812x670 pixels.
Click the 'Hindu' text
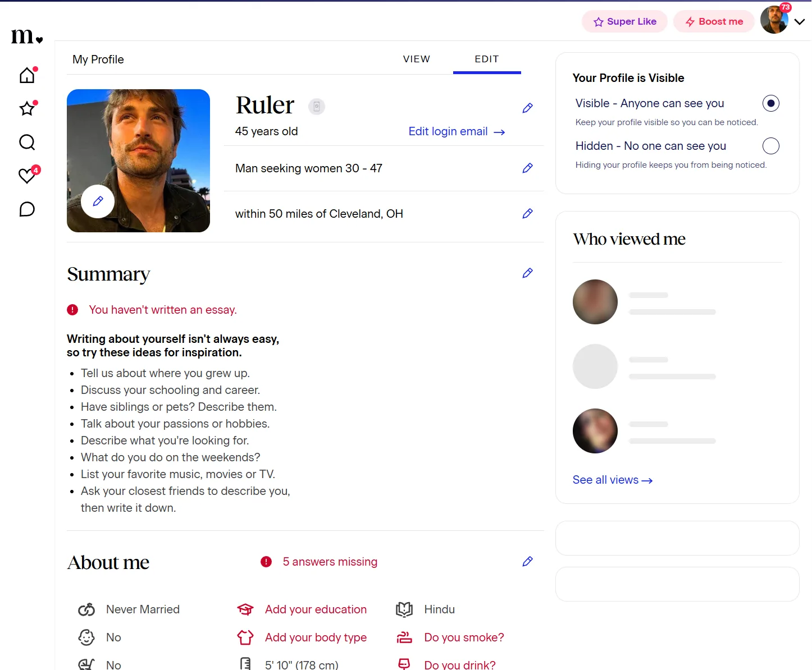[x=440, y=609]
